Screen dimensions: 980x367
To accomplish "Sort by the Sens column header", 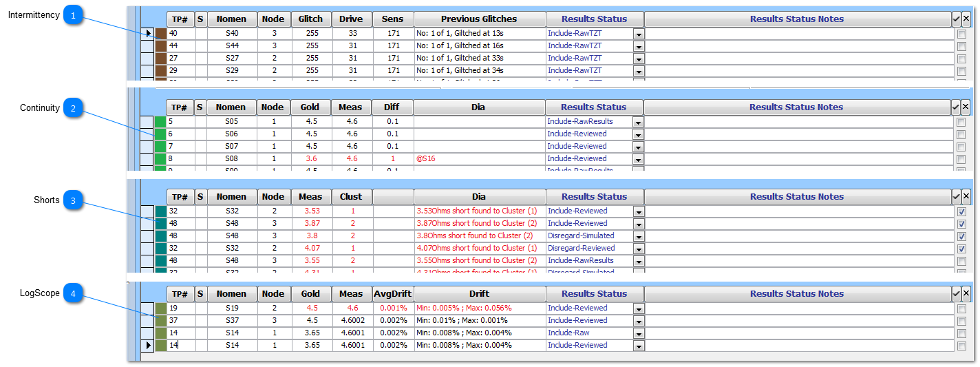I will [x=393, y=19].
